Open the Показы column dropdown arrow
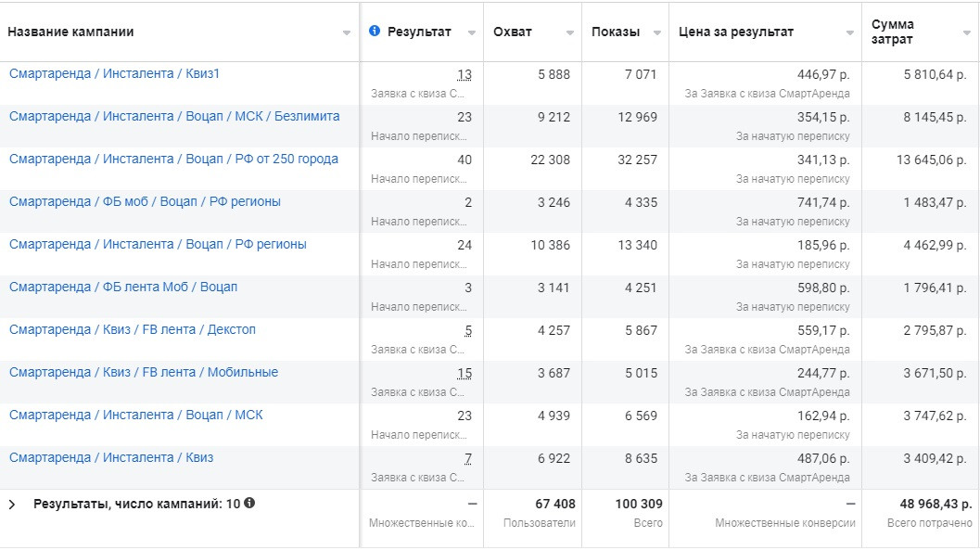The width and height of the screenshot is (980, 550). (x=656, y=32)
